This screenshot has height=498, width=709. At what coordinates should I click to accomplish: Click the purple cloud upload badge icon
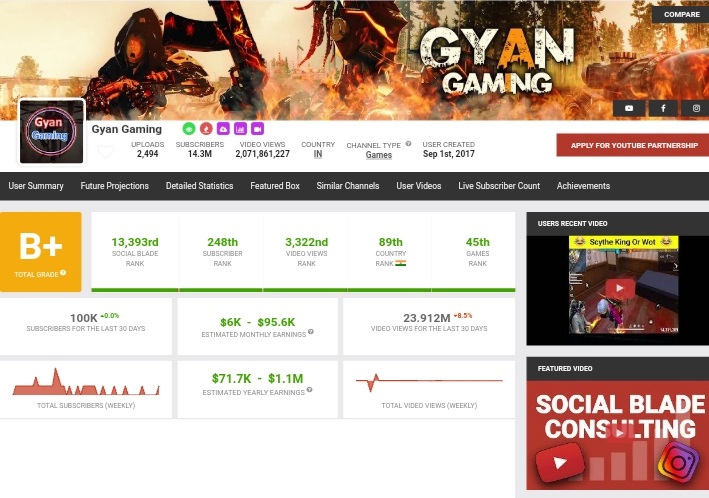click(x=223, y=129)
